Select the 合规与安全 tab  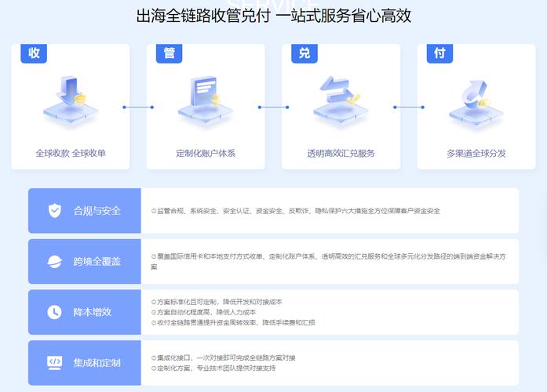coord(85,211)
